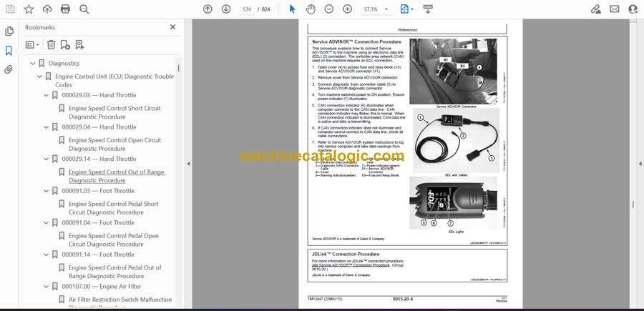
Task: Open the find text magnifier
Action: pos(84,9)
